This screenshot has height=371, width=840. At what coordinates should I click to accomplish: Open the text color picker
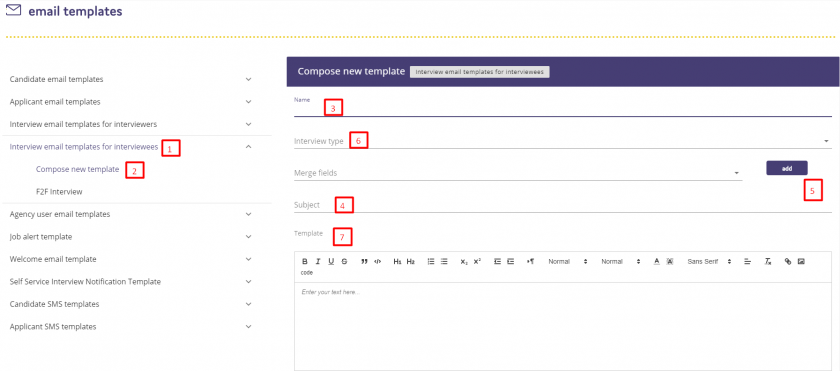[x=656, y=261]
